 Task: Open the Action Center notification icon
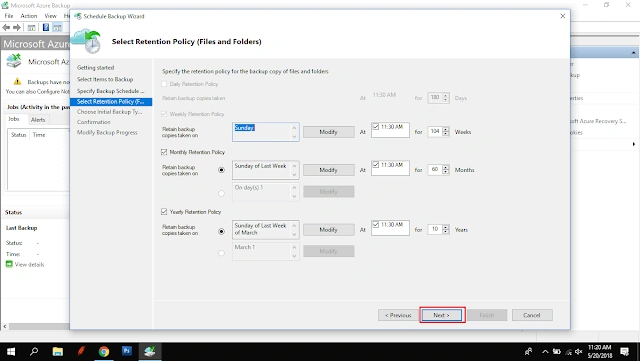click(624, 352)
